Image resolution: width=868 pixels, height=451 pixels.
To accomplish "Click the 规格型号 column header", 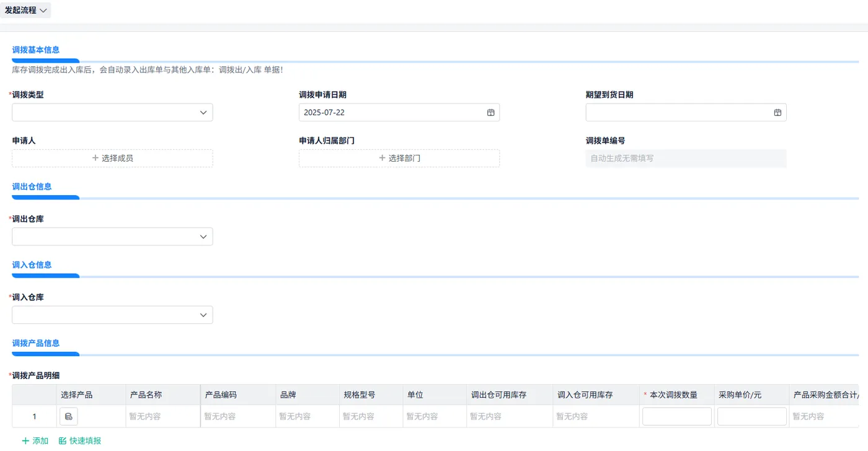I will click(x=371, y=395).
